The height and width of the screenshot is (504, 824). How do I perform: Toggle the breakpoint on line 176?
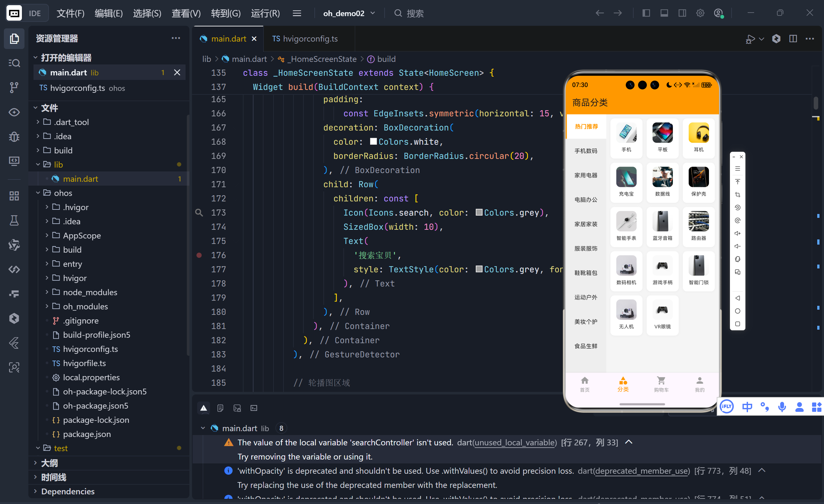[199, 255]
